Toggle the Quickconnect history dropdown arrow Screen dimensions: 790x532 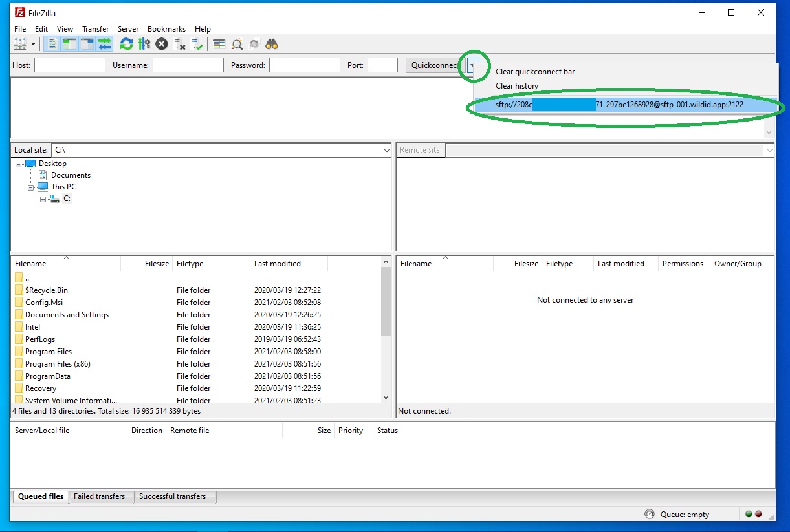[x=474, y=65]
